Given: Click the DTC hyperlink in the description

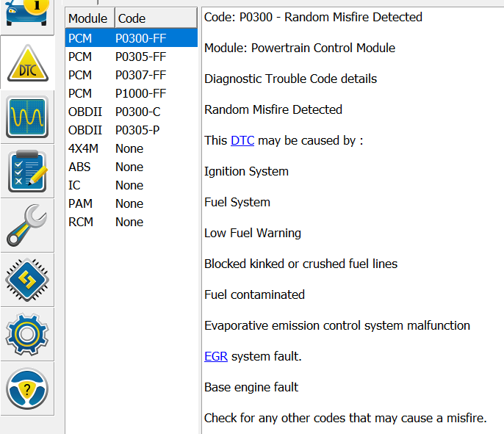Looking at the screenshot, I should (x=242, y=140).
